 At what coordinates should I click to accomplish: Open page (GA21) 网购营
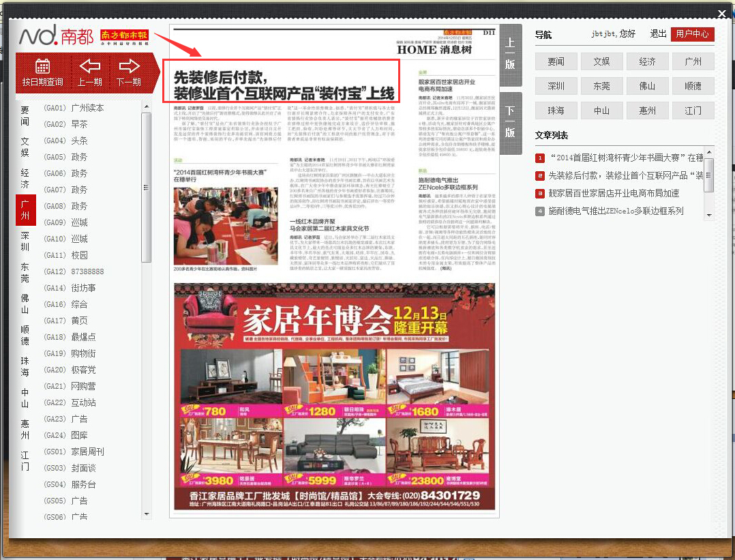(70, 386)
